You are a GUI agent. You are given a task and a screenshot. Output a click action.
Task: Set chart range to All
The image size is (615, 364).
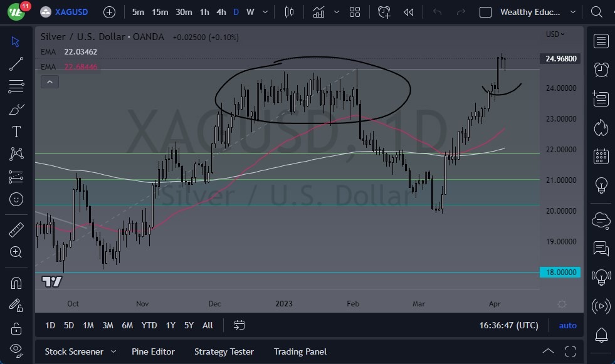208,325
